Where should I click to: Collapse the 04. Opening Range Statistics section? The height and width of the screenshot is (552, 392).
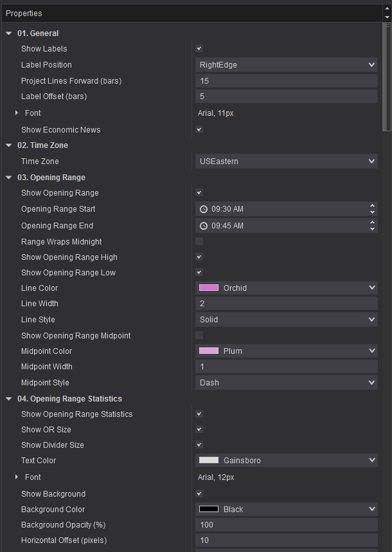tap(9, 399)
